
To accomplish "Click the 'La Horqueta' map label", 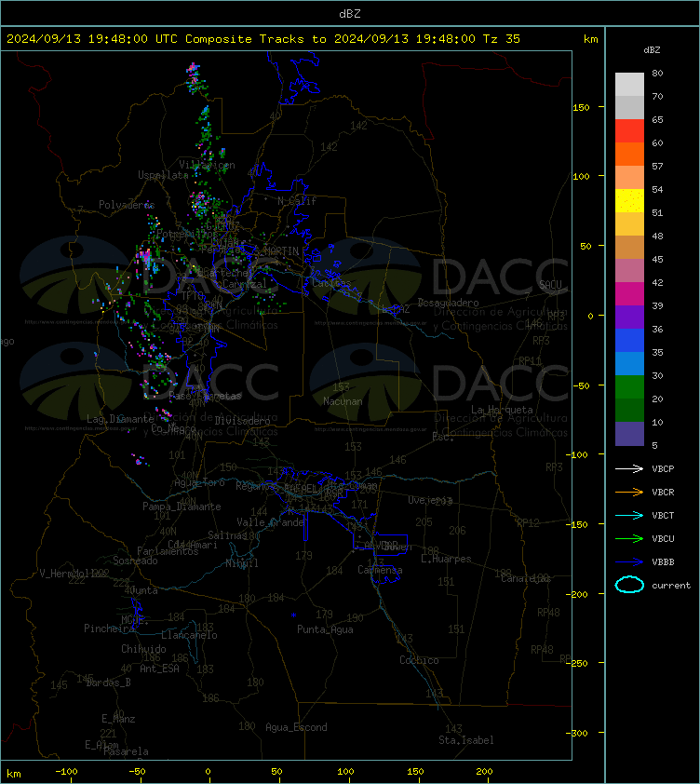I will (x=502, y=410).
